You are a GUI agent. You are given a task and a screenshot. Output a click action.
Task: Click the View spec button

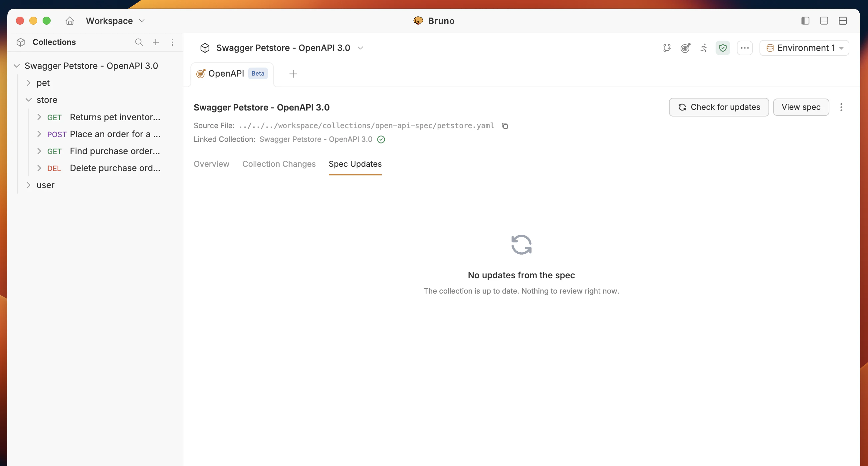[x=801, y=107]
